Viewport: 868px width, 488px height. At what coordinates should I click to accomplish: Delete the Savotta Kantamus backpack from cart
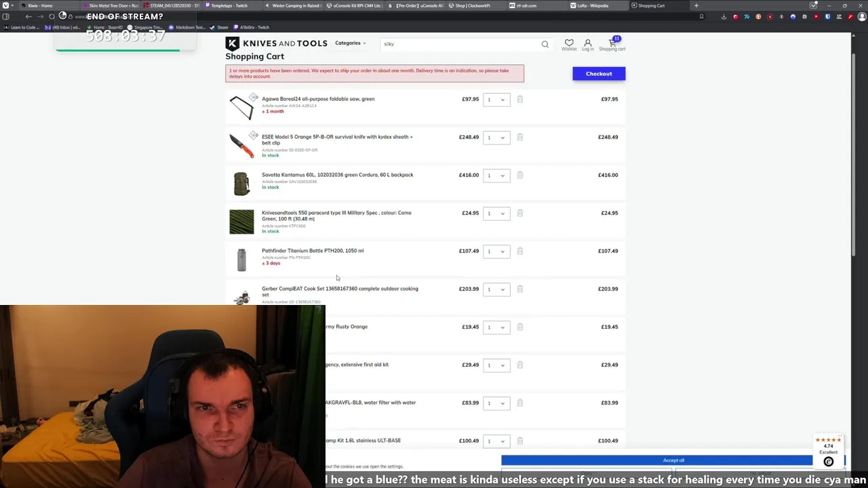(520, 175)
